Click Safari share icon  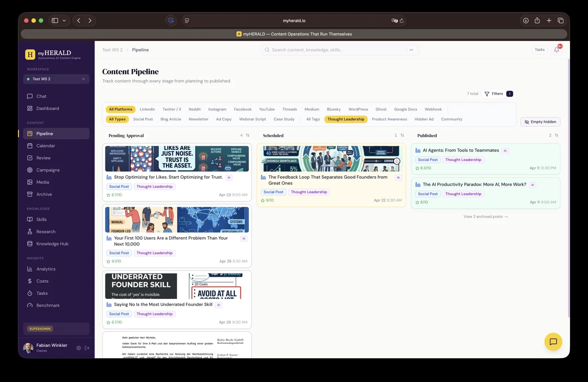(x=537, y=21)
